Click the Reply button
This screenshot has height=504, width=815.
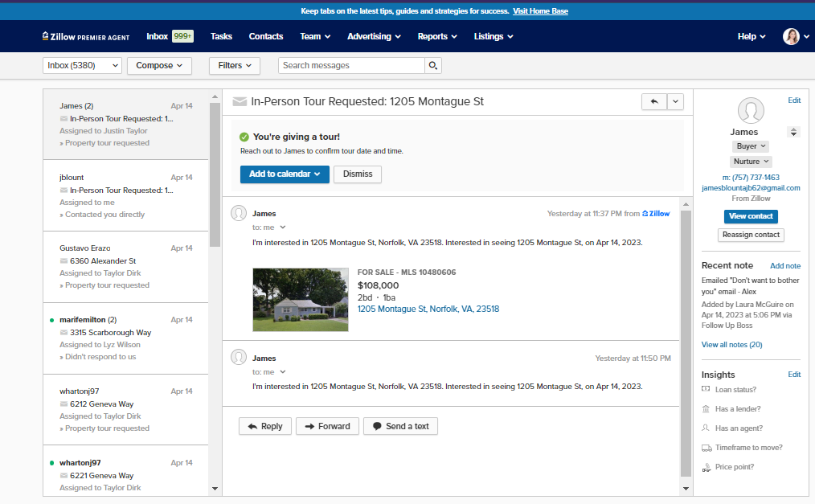coord(265,426)
